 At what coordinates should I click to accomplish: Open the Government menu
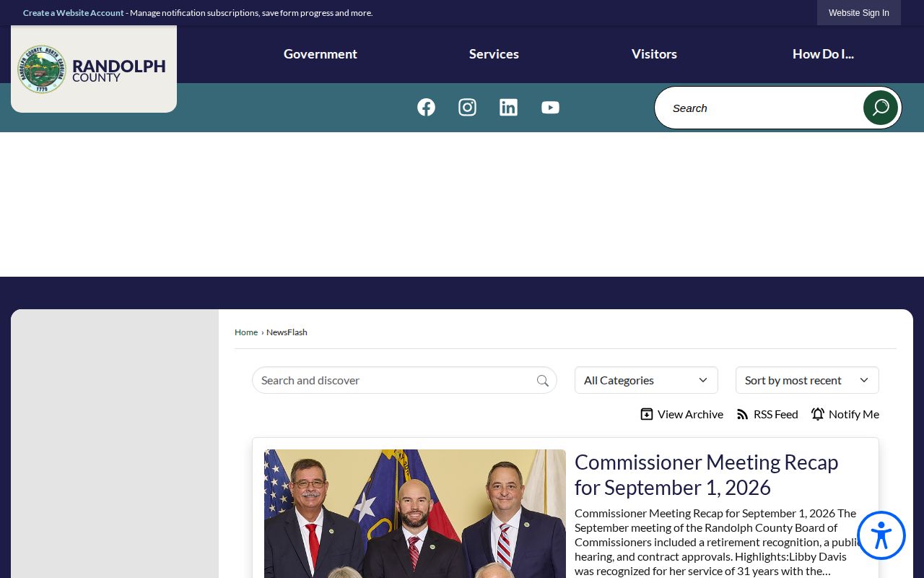tap(321, 54)
